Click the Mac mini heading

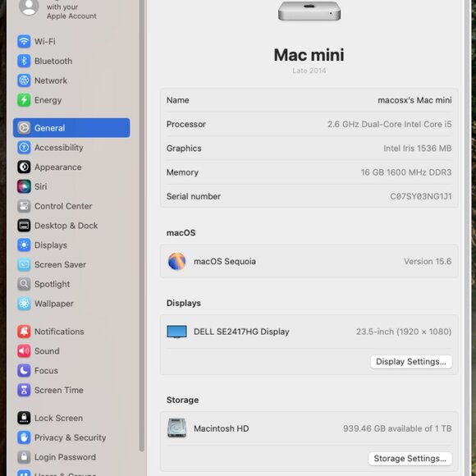point(309,55)
